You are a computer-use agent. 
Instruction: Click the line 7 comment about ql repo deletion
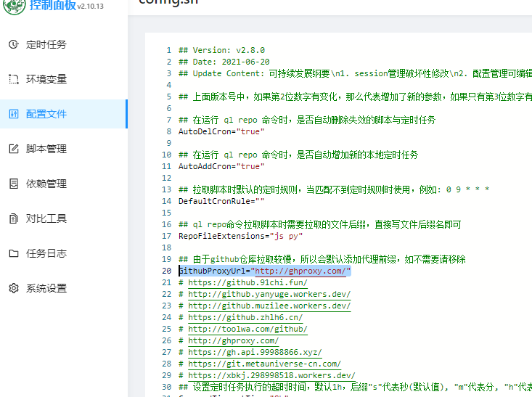click(x=307, y=120)
